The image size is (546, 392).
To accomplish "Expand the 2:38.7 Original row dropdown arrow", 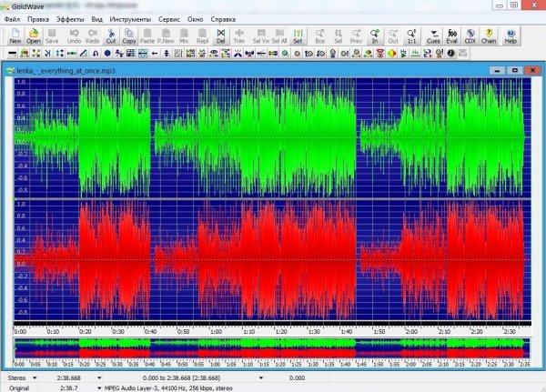I will (99, 387).
